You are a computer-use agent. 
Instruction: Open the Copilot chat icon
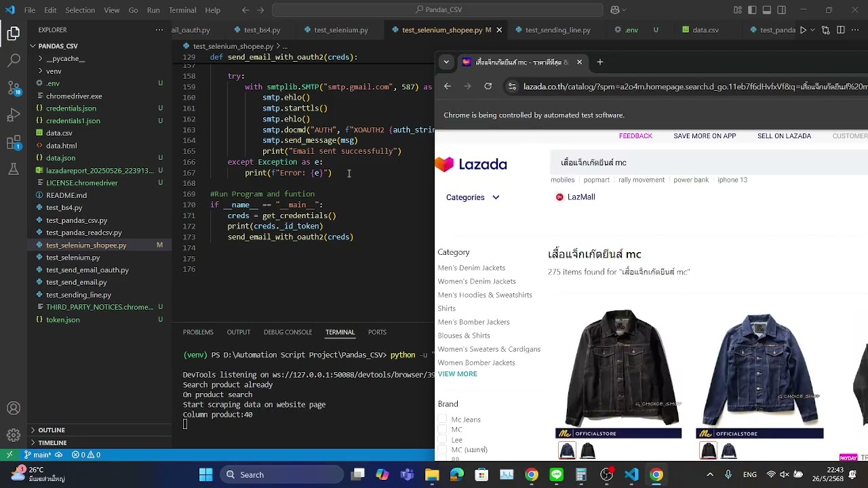click(615, 10)
